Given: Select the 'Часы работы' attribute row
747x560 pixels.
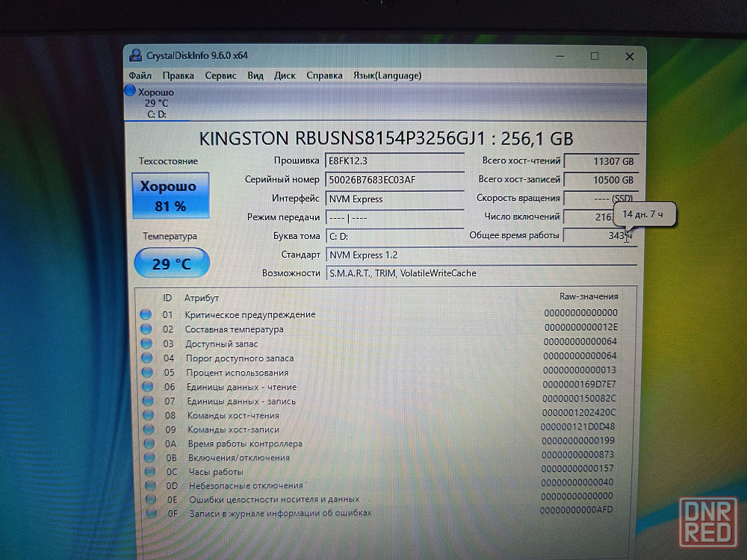Looking at the screenshot, I should pyautogui.click(x=380, y=470).
